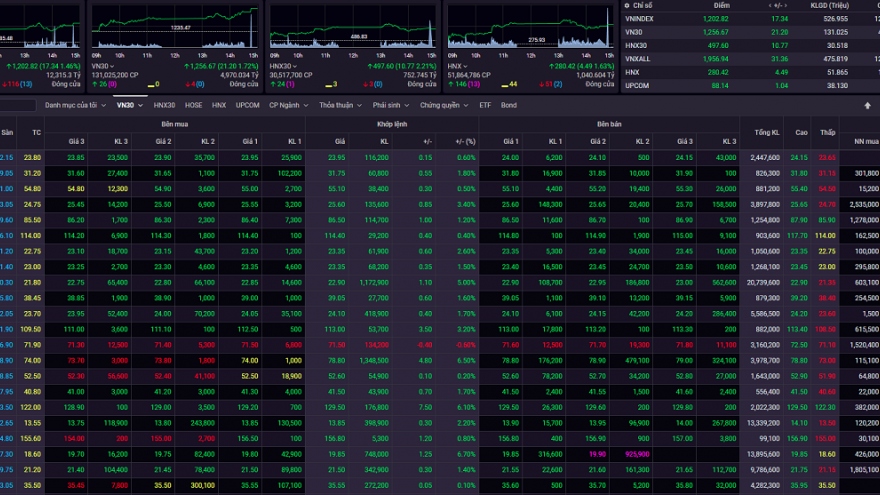
Task: Open the Danh mục của tôi dropdown
Action: (x=76, y=105)
